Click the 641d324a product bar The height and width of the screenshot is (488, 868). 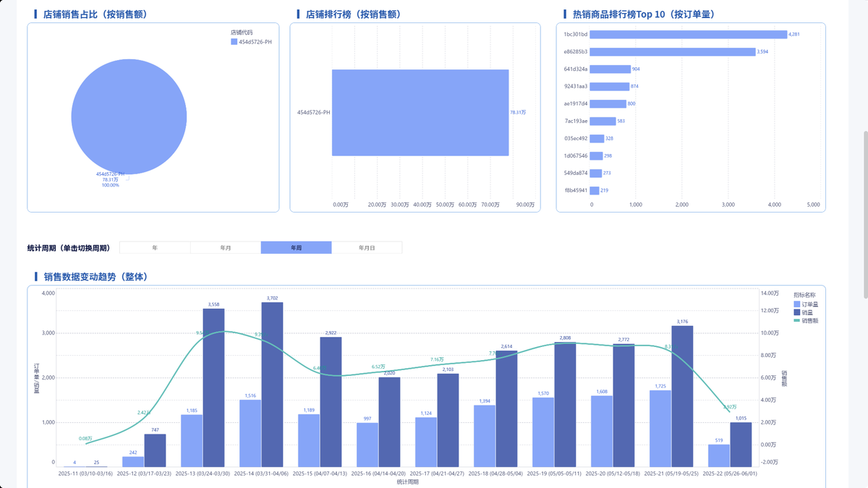tap(610, 69)
